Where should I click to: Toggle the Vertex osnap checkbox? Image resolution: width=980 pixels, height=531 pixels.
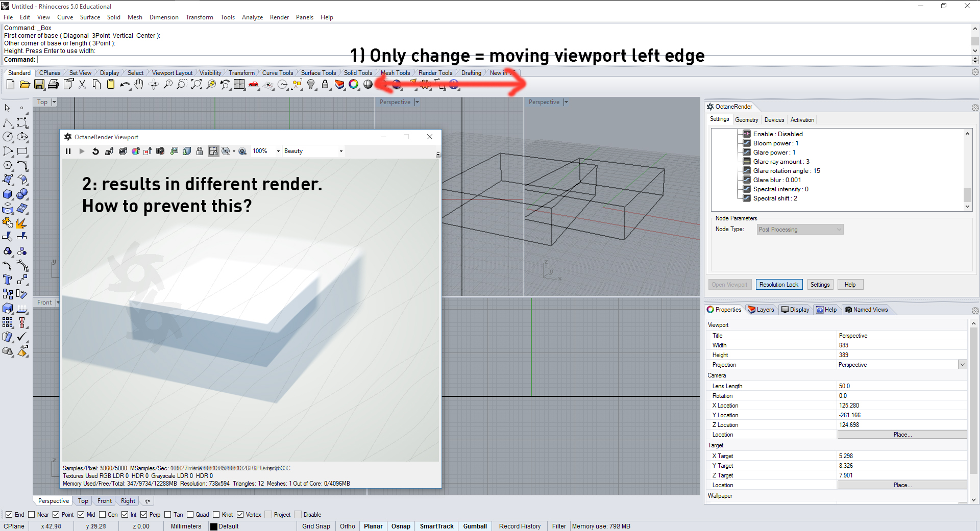click(240, 515)
